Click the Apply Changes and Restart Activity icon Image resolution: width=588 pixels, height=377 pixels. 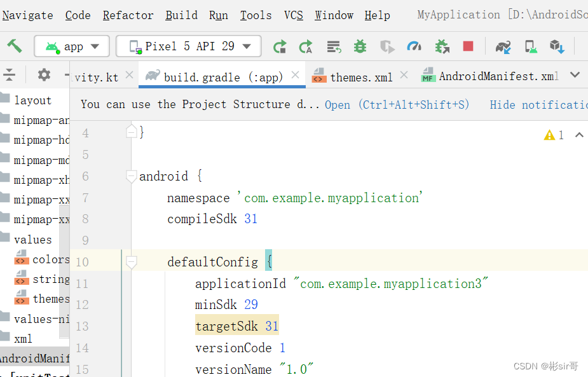(280, 46)
